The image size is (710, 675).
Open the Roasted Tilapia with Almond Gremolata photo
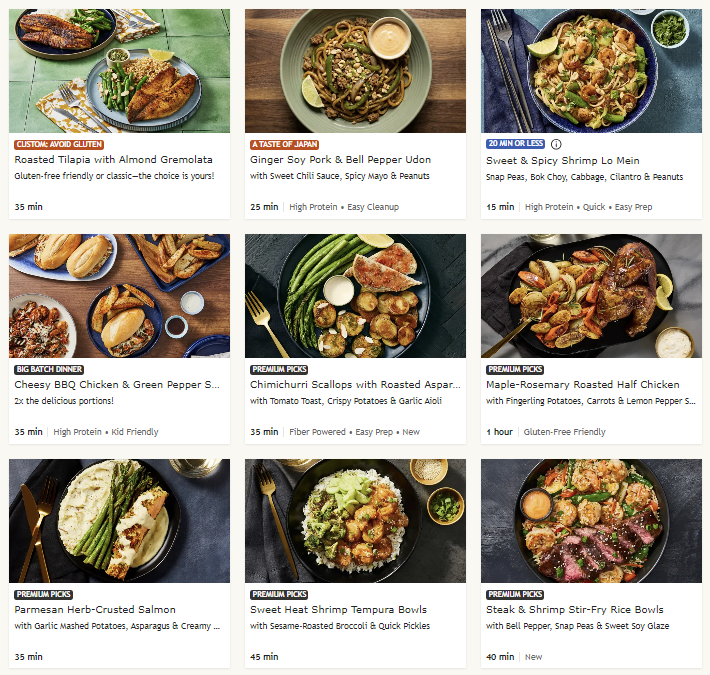tap(120, 71)
